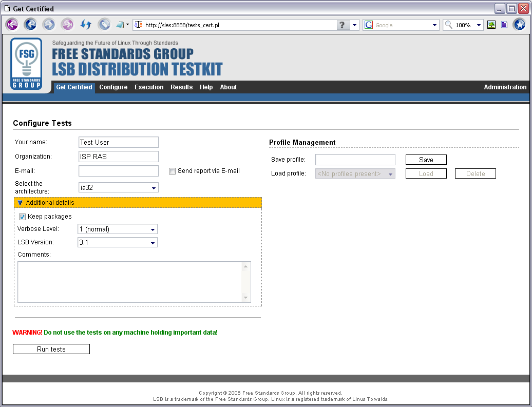This screenshot has height=407, width=532.
Task: Click the purple rewind navigation button
Action: [12, 25]
